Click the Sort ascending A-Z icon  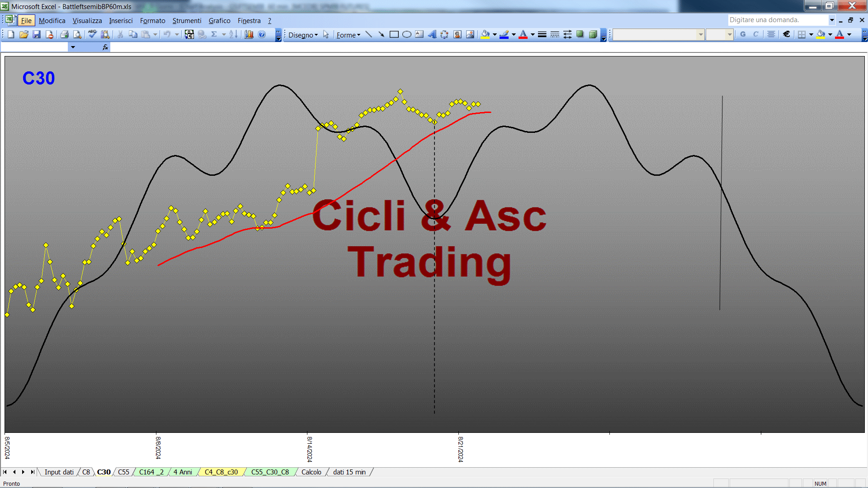(x=233, y=34)
